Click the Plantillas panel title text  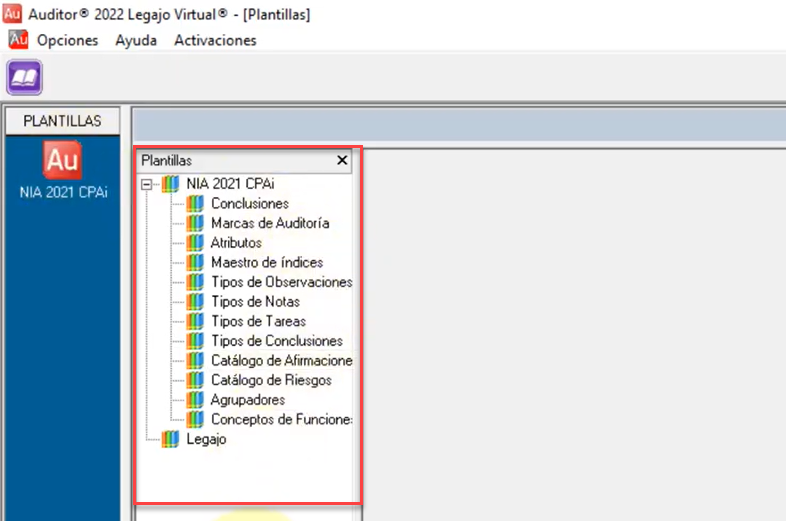[166, 160]
